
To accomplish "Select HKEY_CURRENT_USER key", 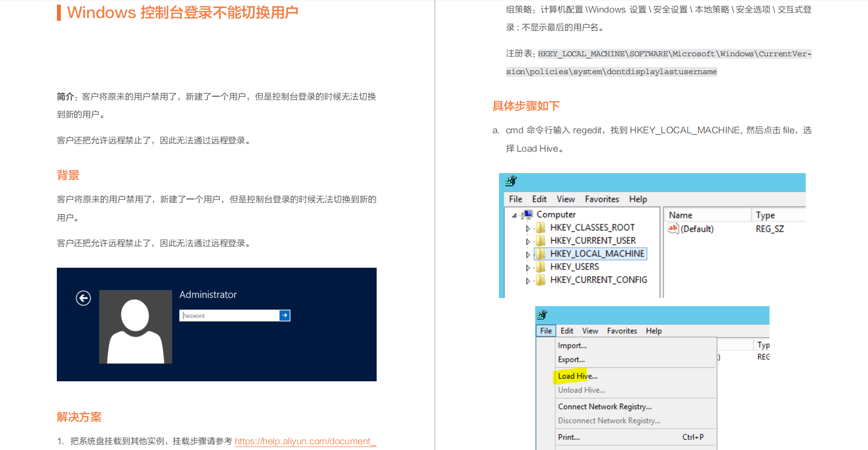I will point(593,241).
